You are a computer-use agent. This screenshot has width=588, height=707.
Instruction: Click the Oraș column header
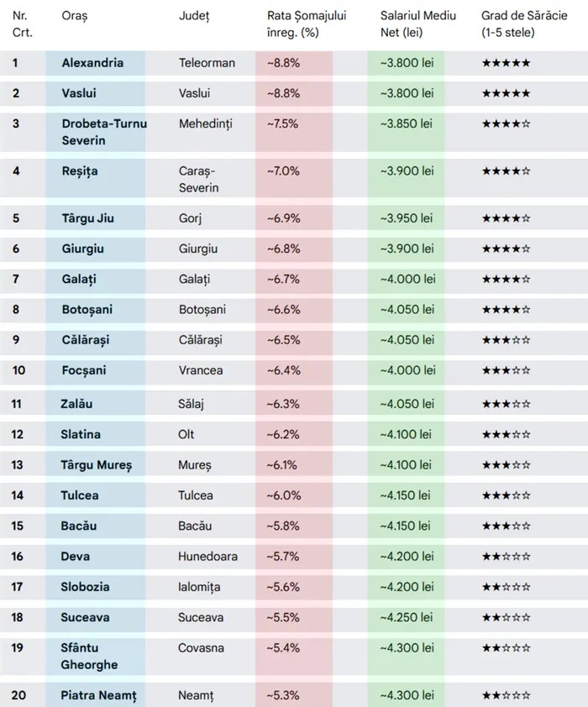pos(75,16)
